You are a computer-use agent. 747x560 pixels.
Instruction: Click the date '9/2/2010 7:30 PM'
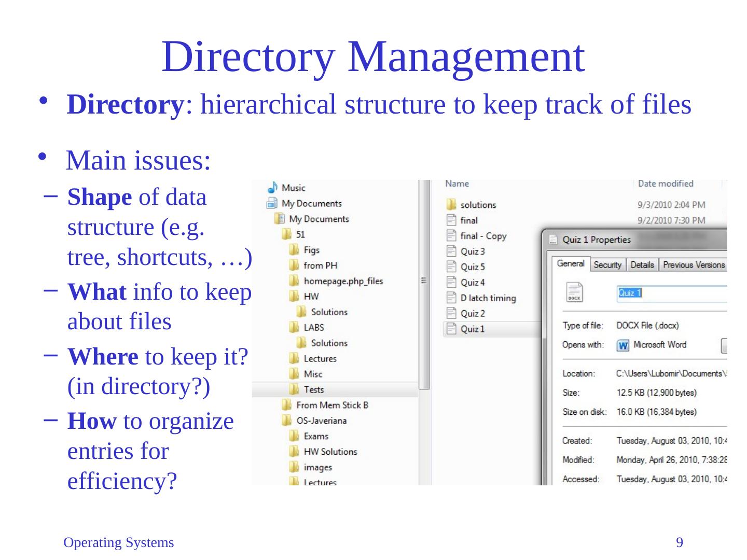pos(671,220)
